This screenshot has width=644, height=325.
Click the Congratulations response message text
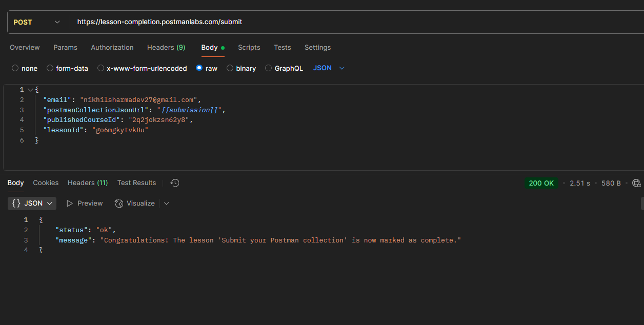280,240
